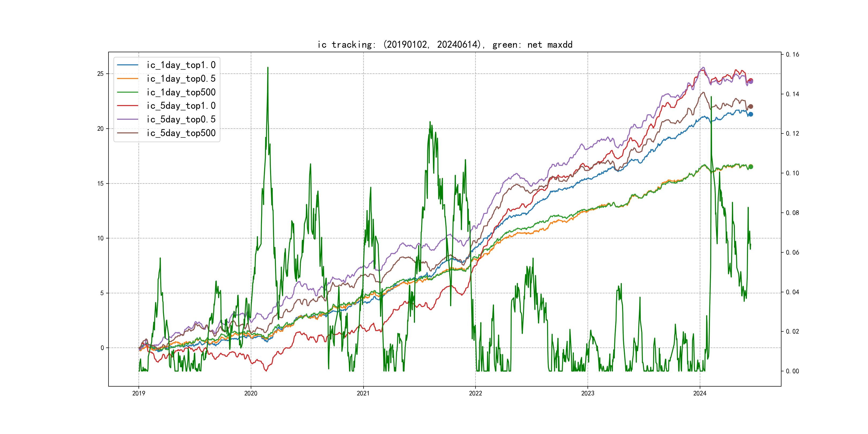Click the blue endpoint marker dot

coord(750,114)
